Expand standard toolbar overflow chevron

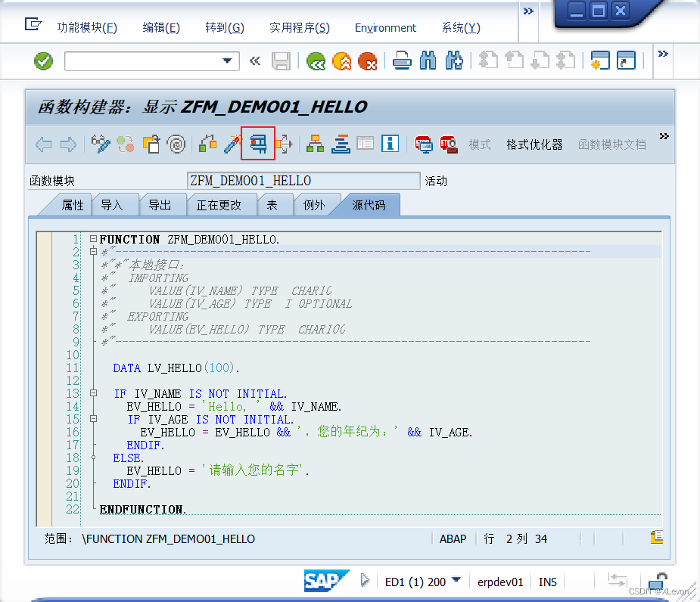(x=663, y=54)
